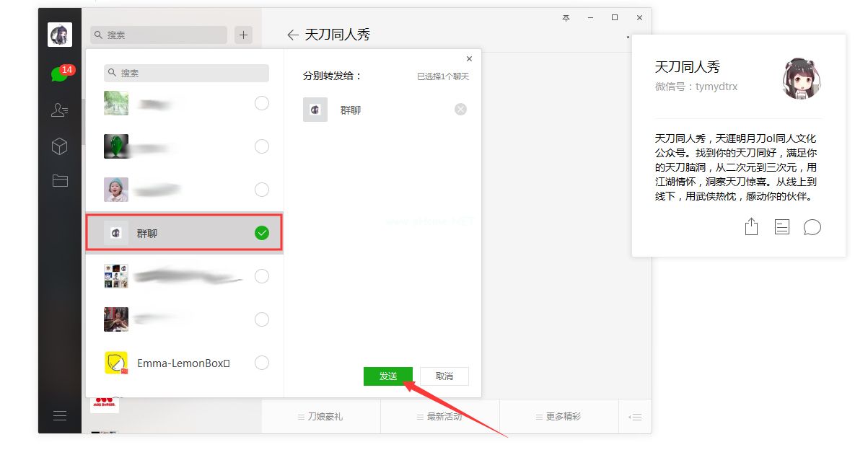Open the chat list with 14 unread messages
The width and height of the screenshot is (868, 455).
(60, 75)
